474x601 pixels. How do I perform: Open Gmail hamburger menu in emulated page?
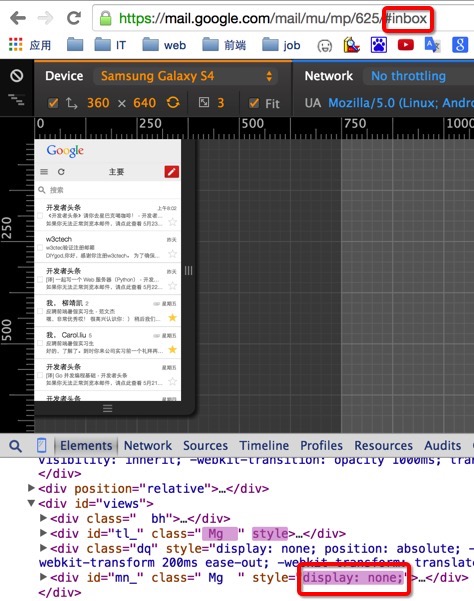pos(44,172)
